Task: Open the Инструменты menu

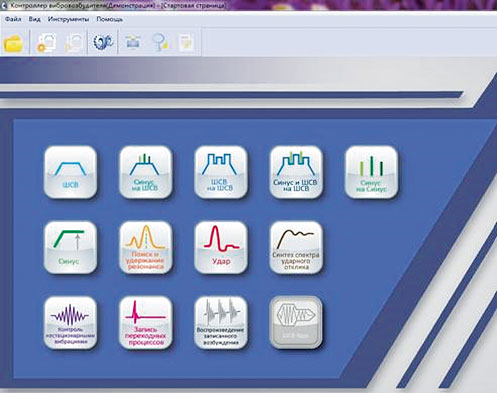Action: pos(68,19)
